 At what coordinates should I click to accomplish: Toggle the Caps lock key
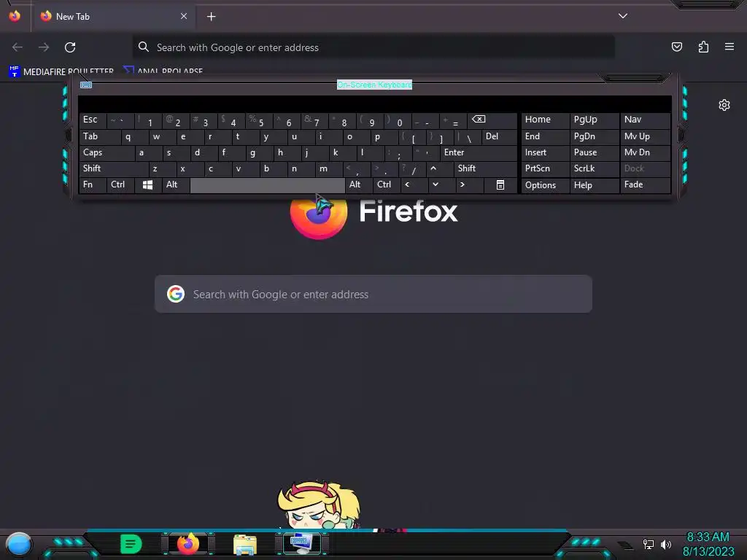(107, 152)
